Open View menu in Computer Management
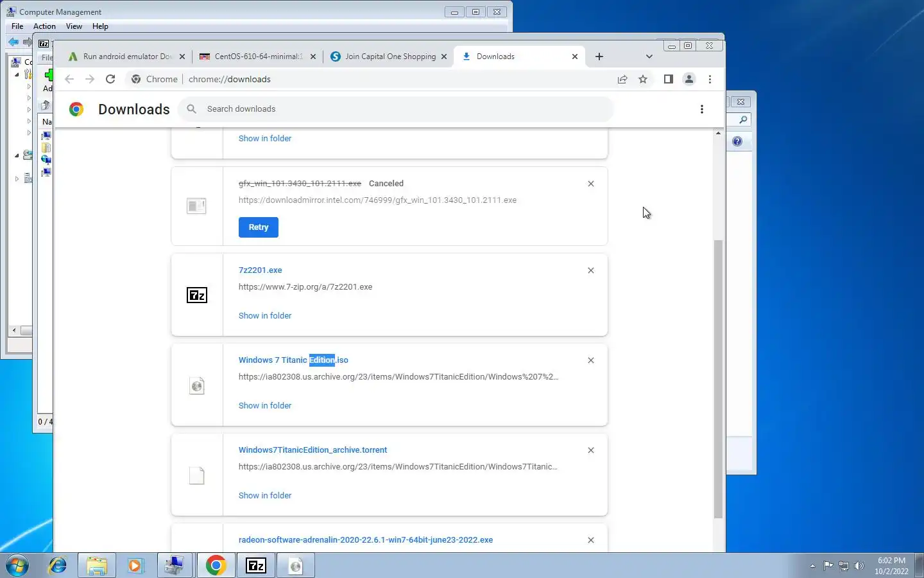Screen dimensions: 924x578 pos(74,26)
